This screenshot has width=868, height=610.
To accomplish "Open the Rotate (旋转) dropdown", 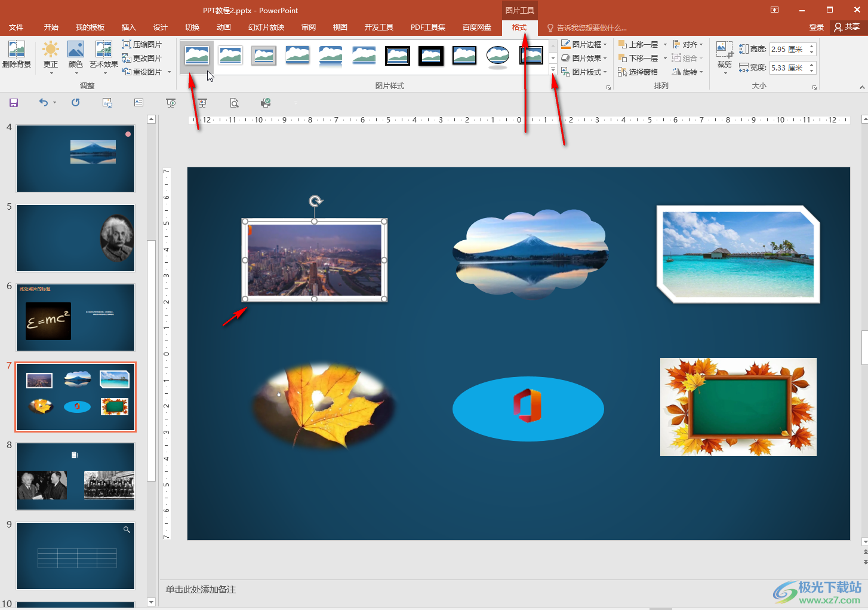I will (688, 72).
